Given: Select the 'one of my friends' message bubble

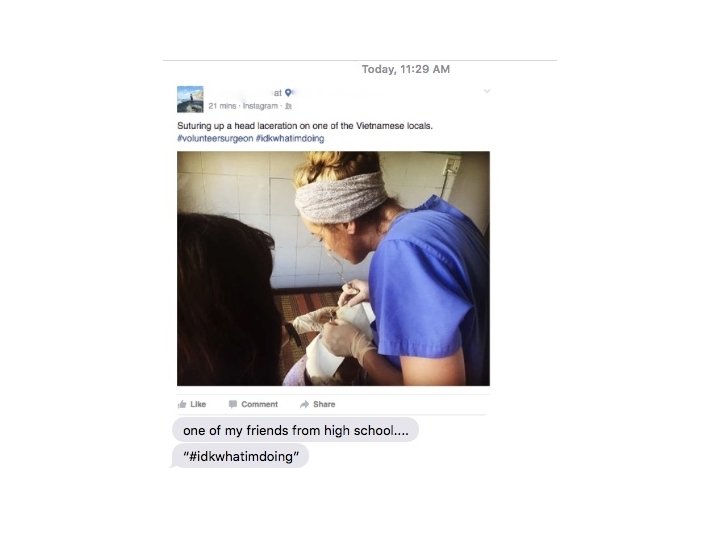Looking at the screenshot, I should [295, 430].
